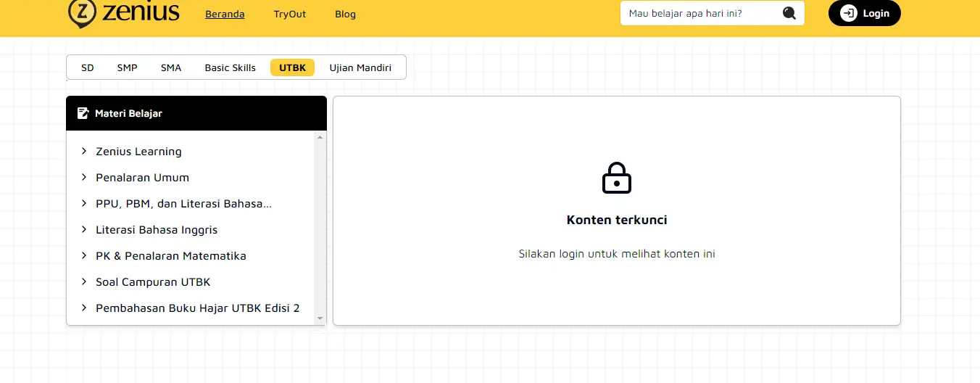Switch to Ujian Mandiri tab
This screenshot has height=383, width=980.
[x=360, y=67]
